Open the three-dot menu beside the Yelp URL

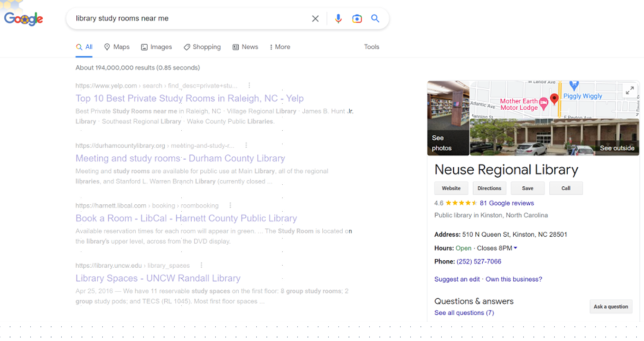click(249, 85)
